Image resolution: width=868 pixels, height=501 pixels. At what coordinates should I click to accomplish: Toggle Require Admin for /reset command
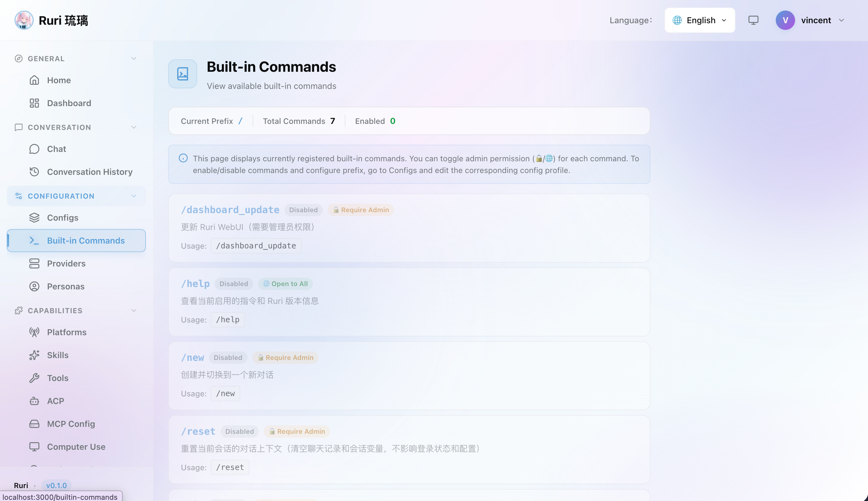tap(297, 431)
